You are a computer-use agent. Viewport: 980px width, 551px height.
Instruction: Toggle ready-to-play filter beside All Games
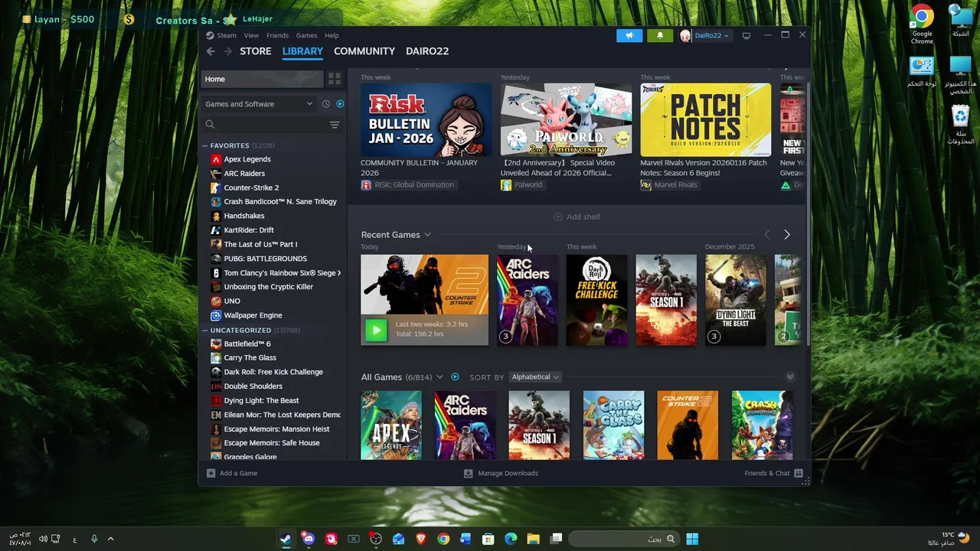click(455, 377)
